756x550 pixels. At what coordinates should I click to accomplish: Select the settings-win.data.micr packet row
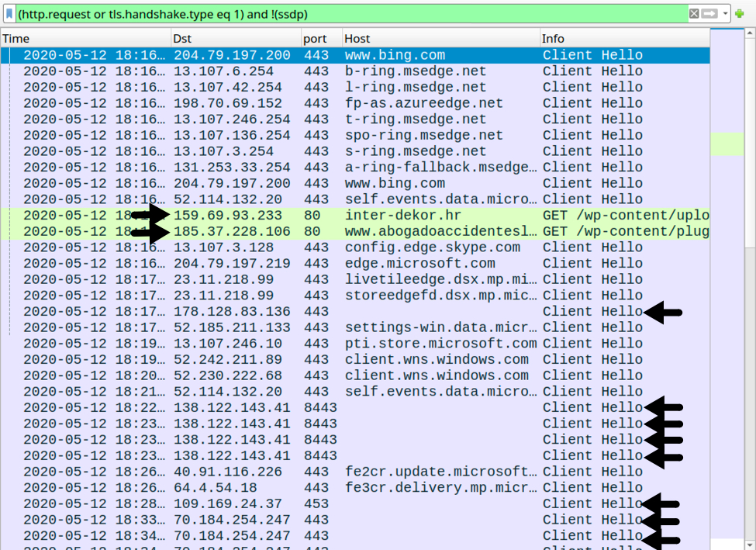355,327
